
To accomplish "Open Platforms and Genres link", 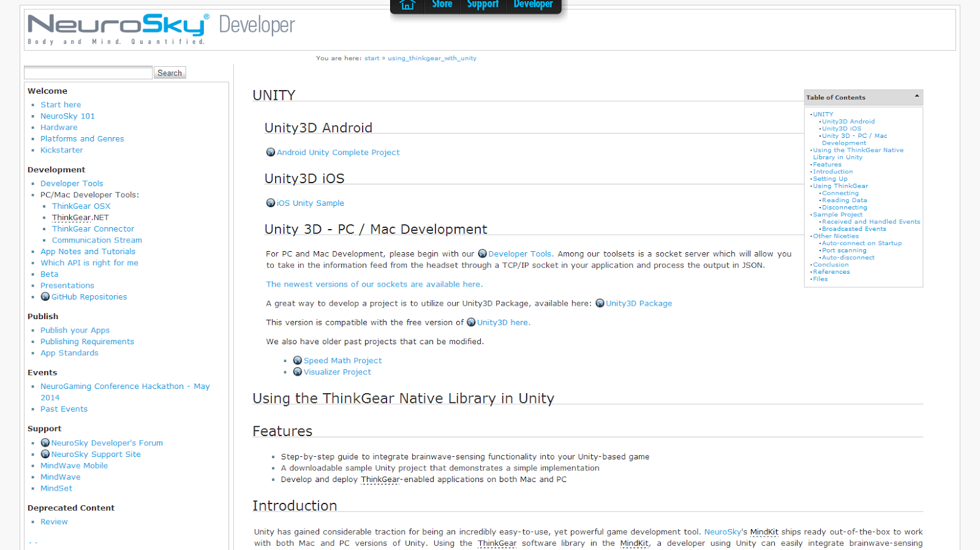I will click(x=82, y=139).
